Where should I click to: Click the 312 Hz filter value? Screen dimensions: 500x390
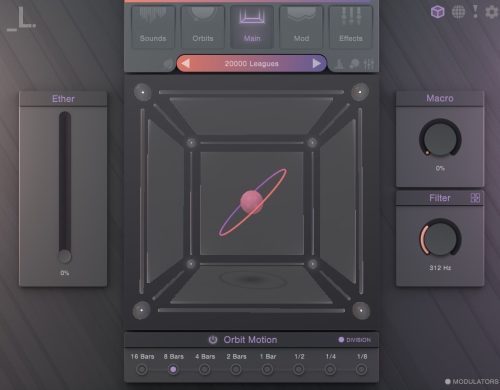(x=440, y=268)
